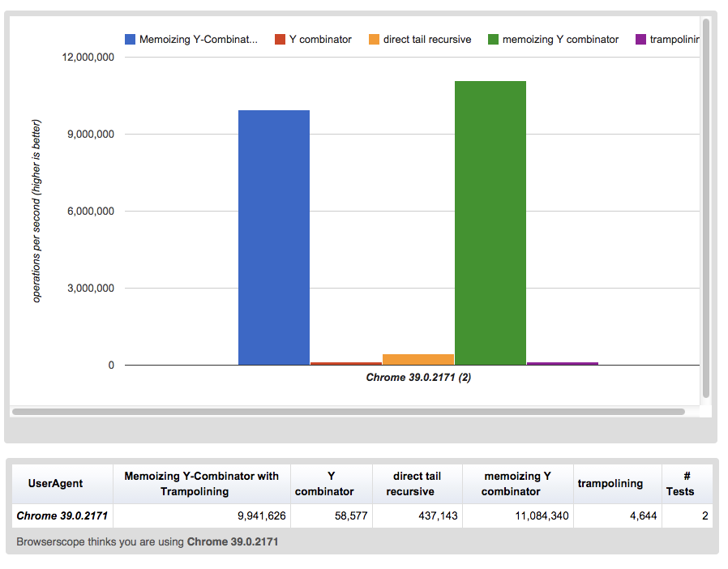Select the tall green bar in chart
728x569 pixels.
point(490,223)
